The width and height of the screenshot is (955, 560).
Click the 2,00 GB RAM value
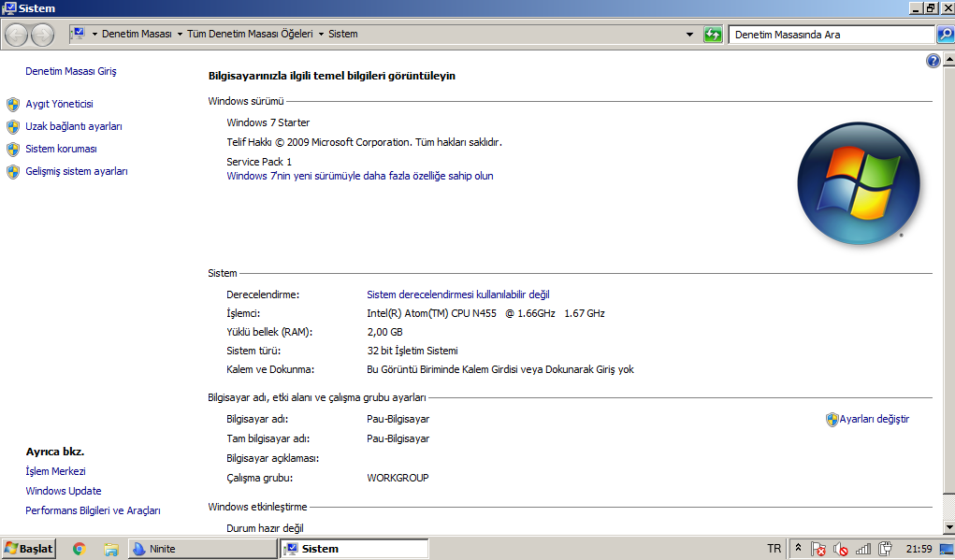tap(385, 332)
